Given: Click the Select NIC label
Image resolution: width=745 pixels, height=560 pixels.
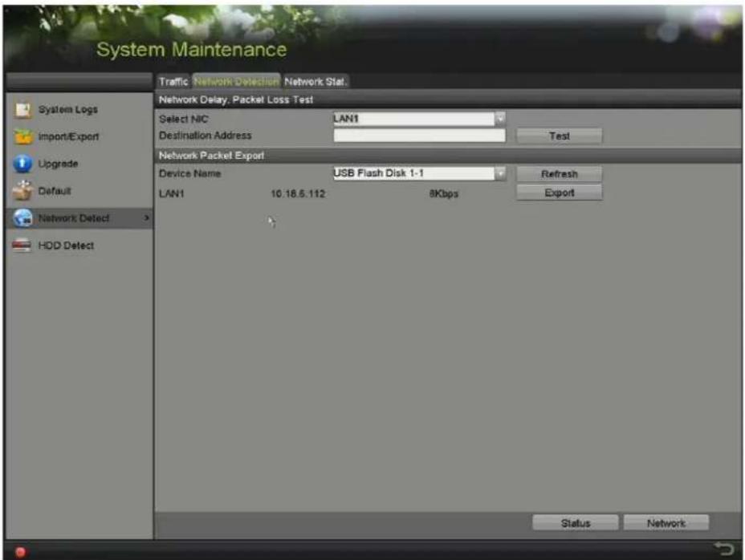Looking at the screenshot, I should point(183,120).
